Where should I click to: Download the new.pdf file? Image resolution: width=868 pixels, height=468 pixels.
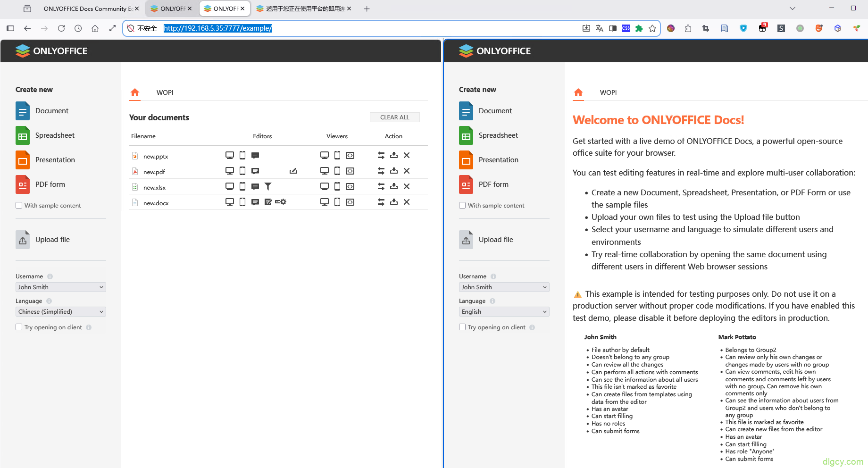click(394, 171)
